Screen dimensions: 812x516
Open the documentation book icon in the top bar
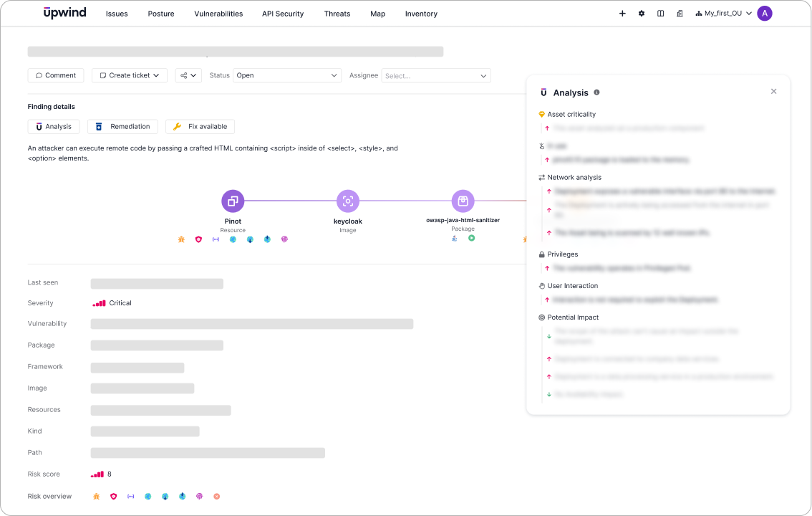pos(660,13)
